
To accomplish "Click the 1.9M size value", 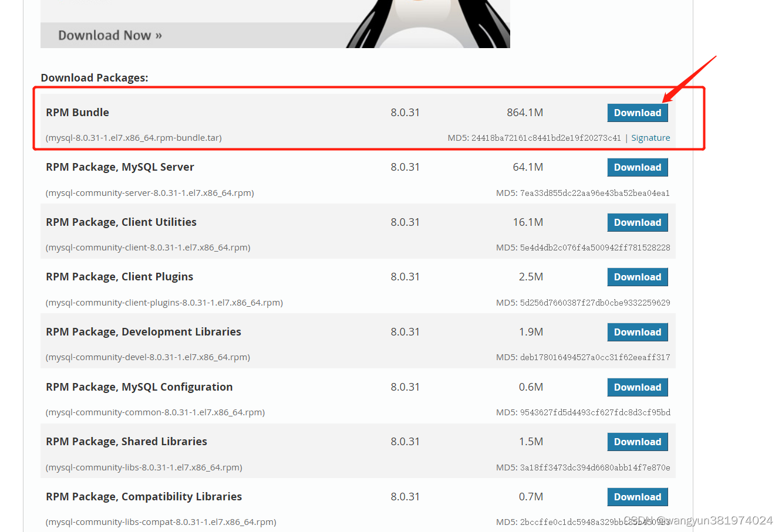I will tap(531, 332).
